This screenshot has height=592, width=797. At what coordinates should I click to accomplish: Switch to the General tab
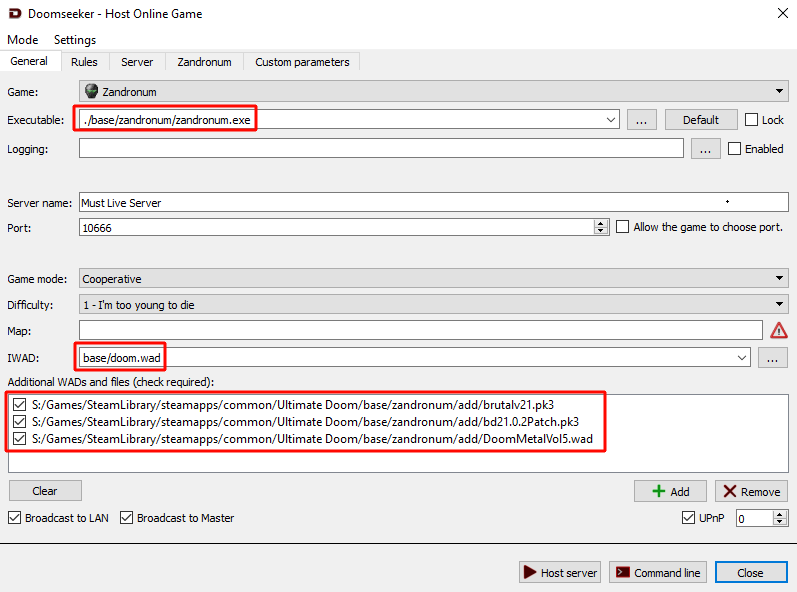(29, 61)
